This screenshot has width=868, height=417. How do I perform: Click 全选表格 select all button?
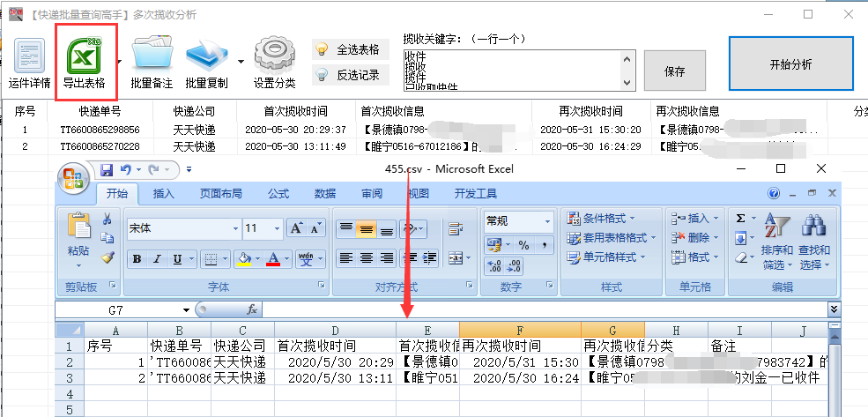(351, 50)
